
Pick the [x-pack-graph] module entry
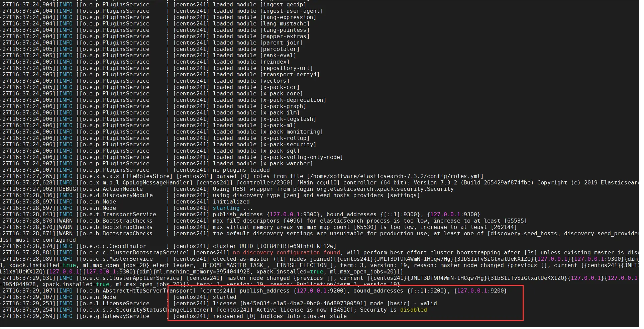(283, 106)
